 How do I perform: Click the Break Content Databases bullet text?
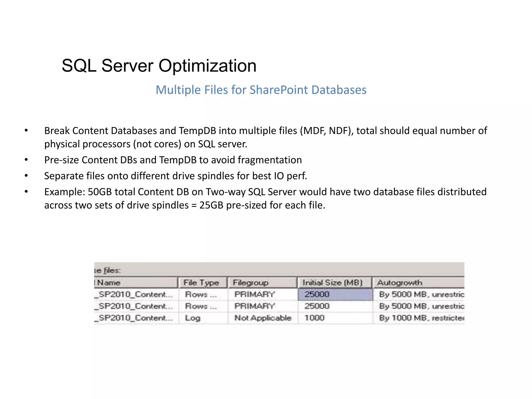(x=265, y=137)
